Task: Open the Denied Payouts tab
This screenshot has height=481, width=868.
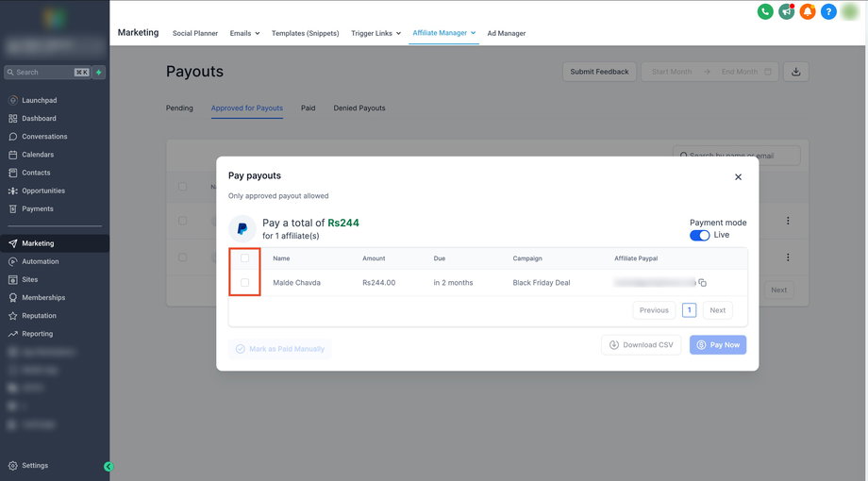Action: coord(359,108)
